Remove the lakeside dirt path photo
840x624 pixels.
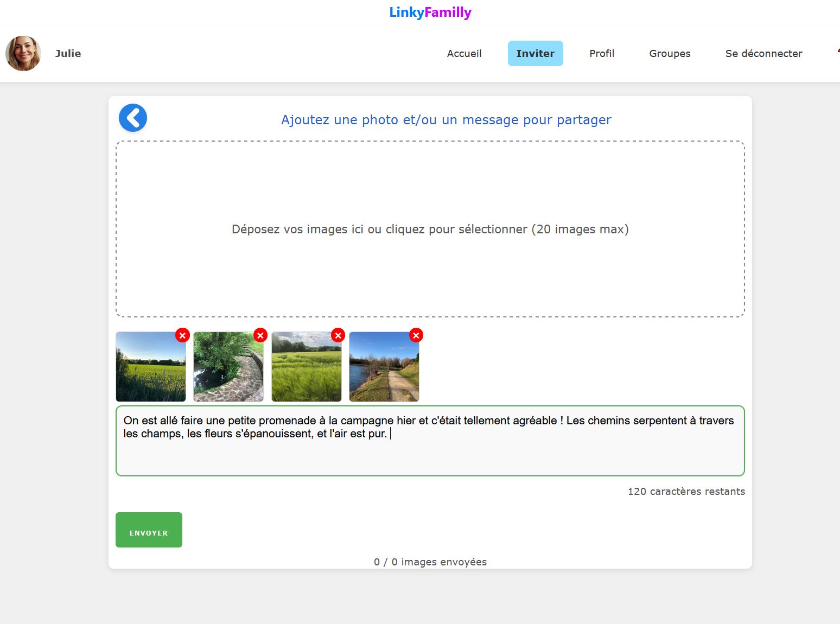pyautogui.click(x=416, y=335)
